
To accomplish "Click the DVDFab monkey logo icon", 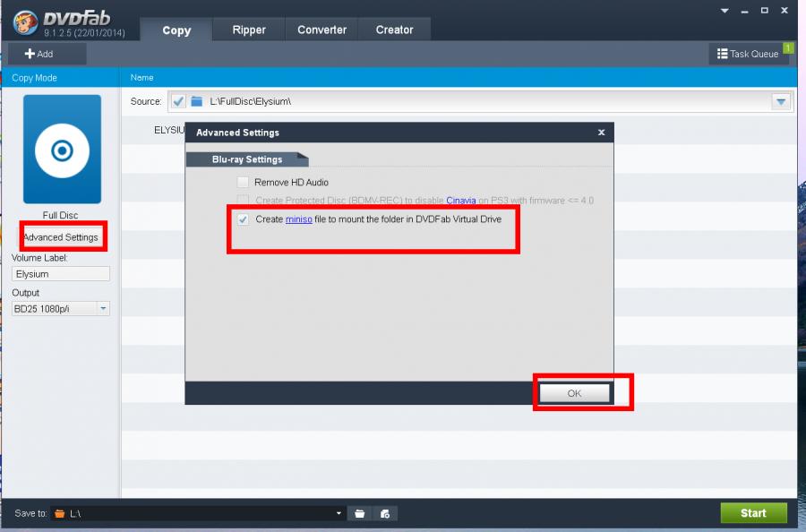I will 25,22.
